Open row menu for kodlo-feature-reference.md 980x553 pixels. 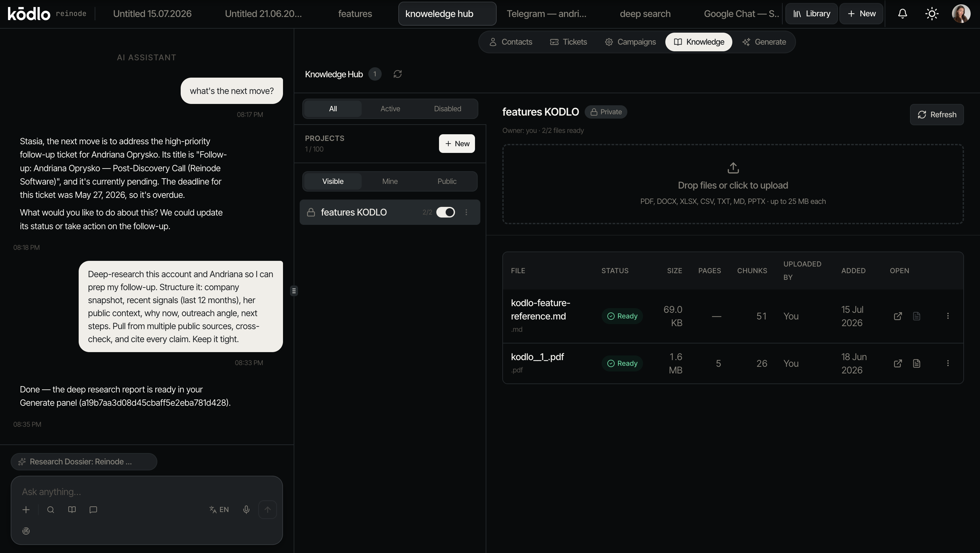click(948, 316)
